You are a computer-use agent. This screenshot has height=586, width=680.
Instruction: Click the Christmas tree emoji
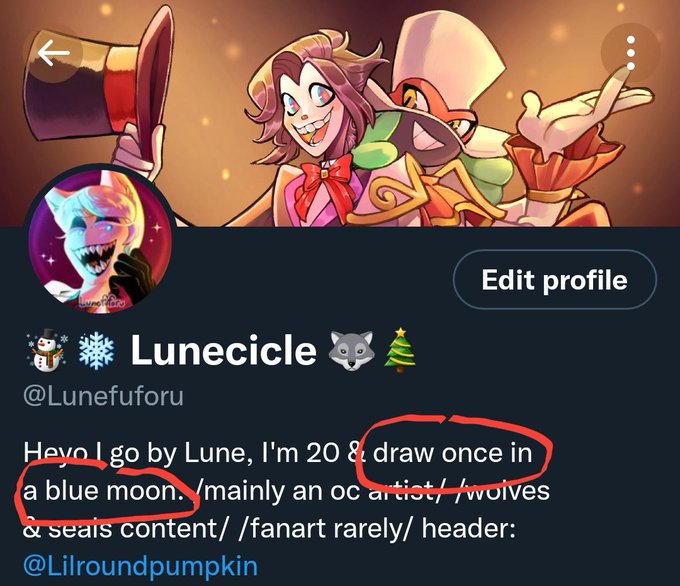(400, 350)
